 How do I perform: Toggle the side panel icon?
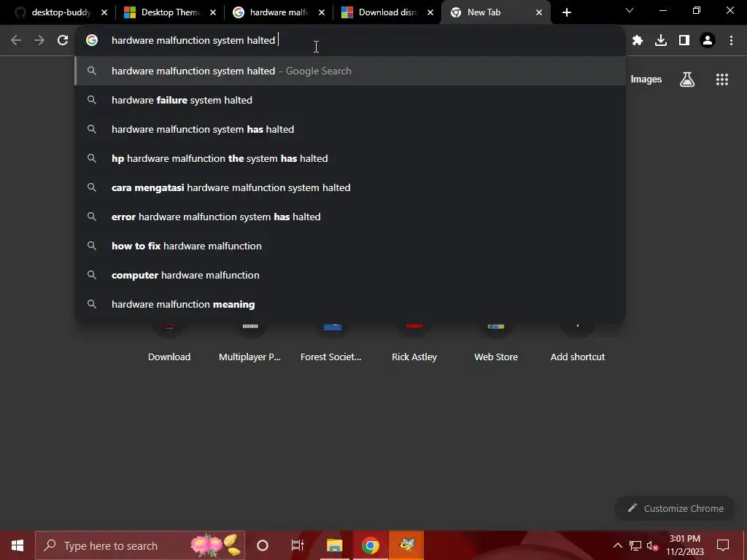[x=684, y=41]
